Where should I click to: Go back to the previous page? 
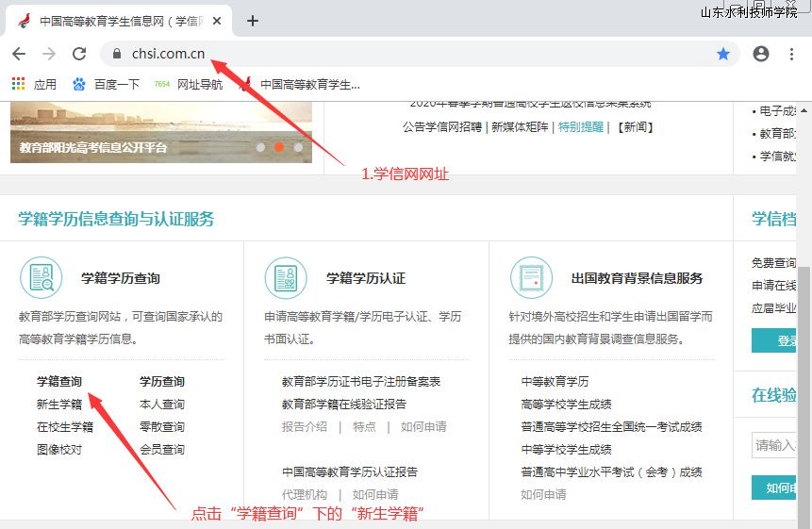tap(19, 54)
